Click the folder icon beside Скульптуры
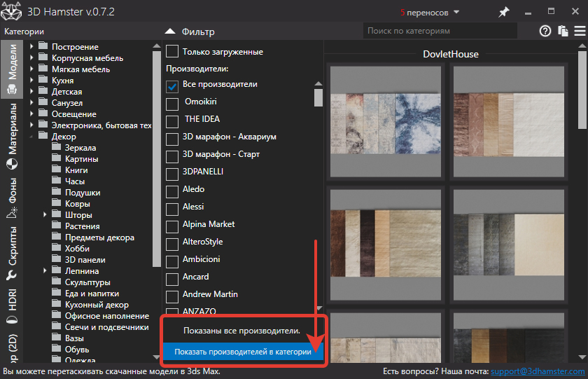The image size is (588, 379). [x=56, y=282]
